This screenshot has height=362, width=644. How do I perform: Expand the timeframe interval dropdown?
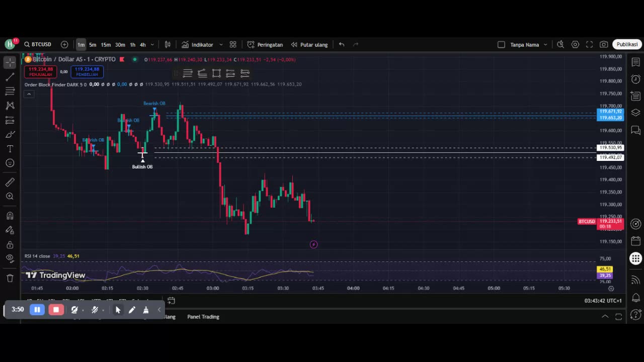click(x=152, y=45)
